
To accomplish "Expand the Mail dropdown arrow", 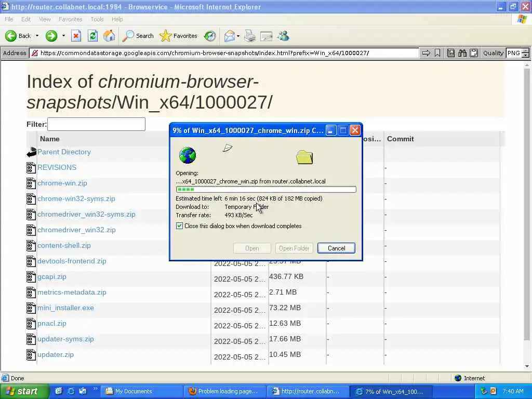I will click(238, 36).
